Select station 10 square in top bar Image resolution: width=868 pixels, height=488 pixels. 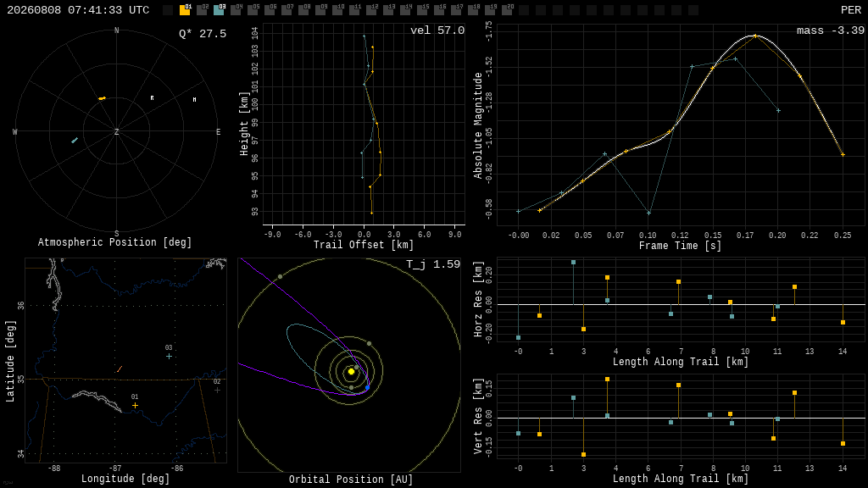[337, 10]
